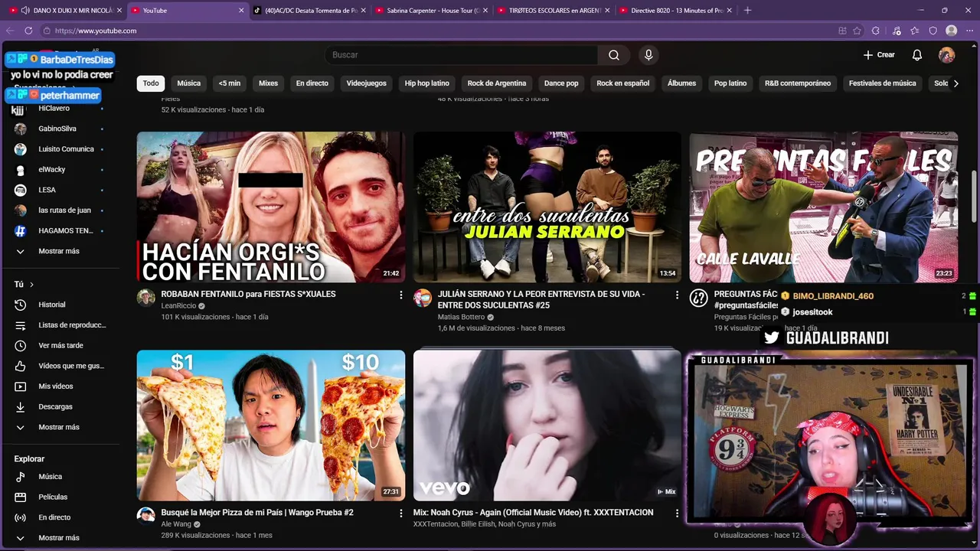Open a new browser tab
The height and width of the screenshot is (551, 980).
tap(747, 10)
